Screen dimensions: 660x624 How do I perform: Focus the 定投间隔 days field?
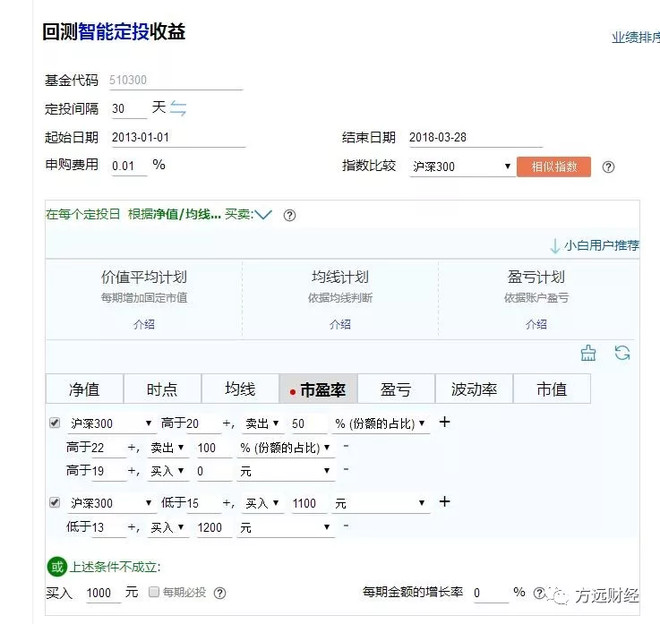(128, 109)
